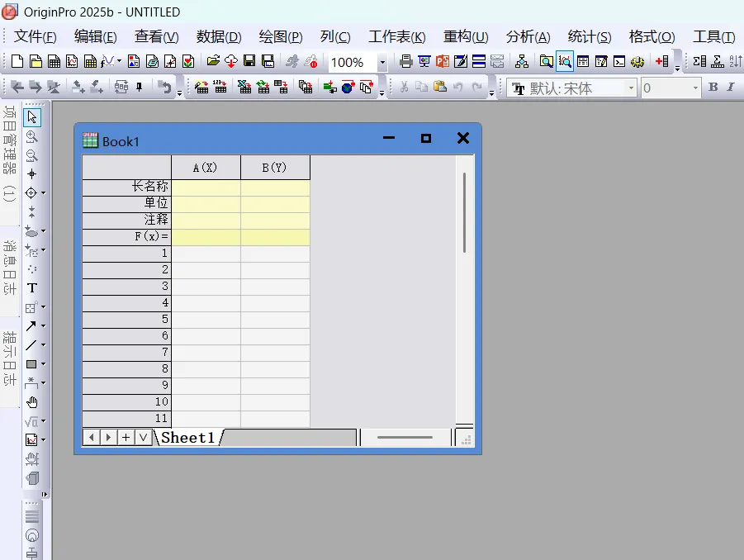This screenshot has height=560, width=744.
Task: Click the new folder icon
Action: 36,61
